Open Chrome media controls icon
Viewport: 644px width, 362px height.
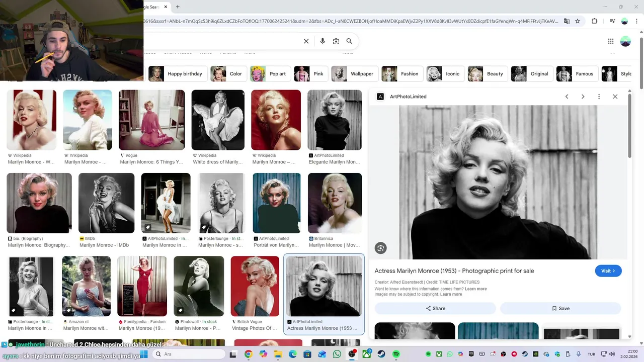[x=612, y=21]
